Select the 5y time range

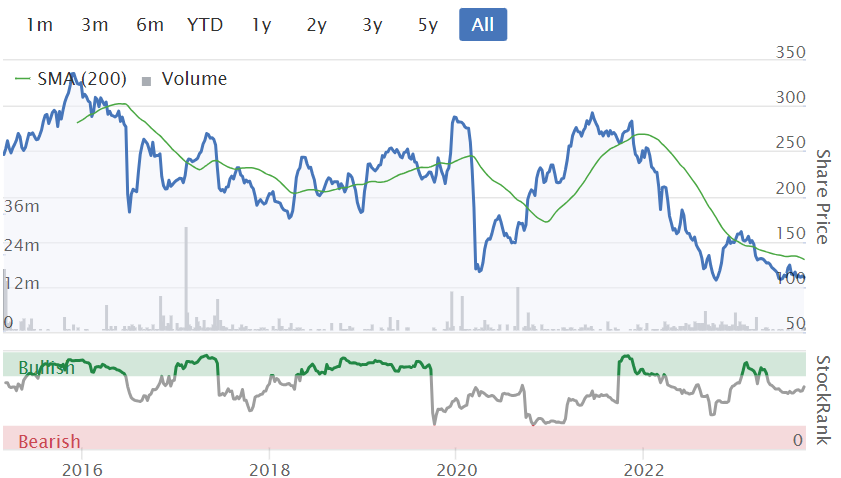[428, 25]
